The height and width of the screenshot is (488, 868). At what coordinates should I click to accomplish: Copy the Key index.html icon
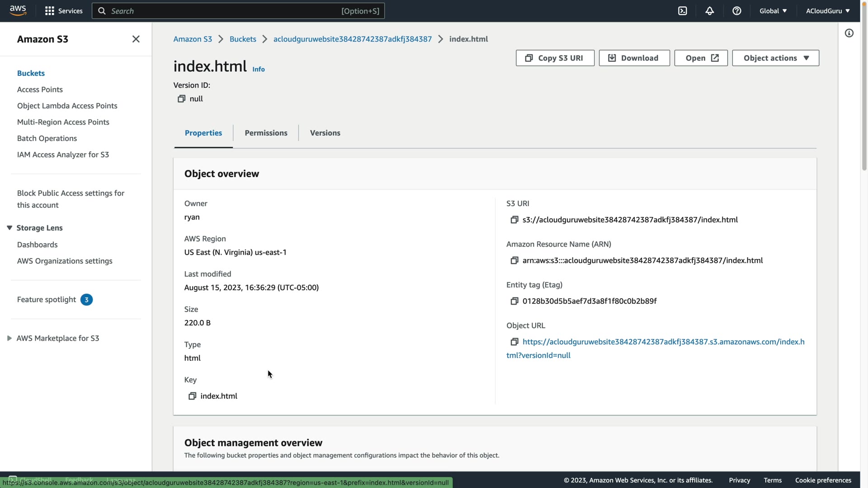[x=192, y=396]
